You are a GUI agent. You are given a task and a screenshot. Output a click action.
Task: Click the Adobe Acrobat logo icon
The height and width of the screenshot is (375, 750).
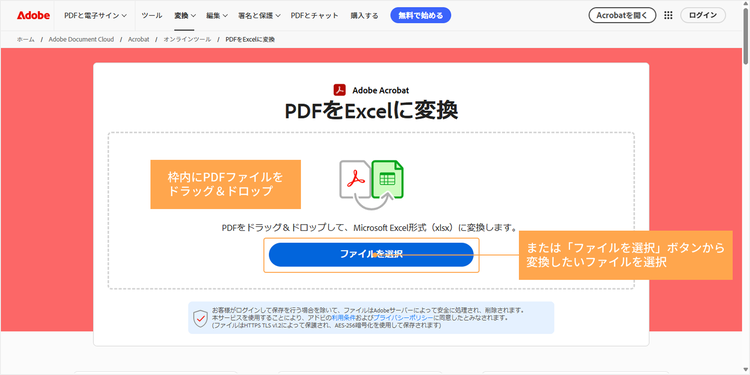340,90
